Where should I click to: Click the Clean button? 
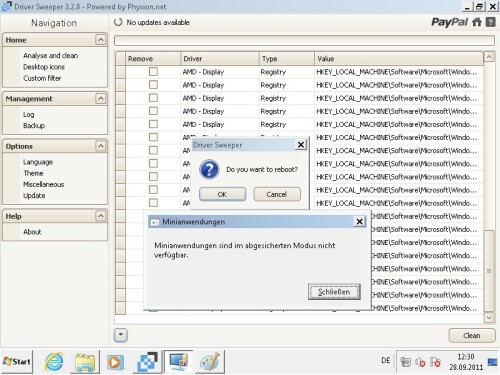pyautogui.click(x=472, y=336)
